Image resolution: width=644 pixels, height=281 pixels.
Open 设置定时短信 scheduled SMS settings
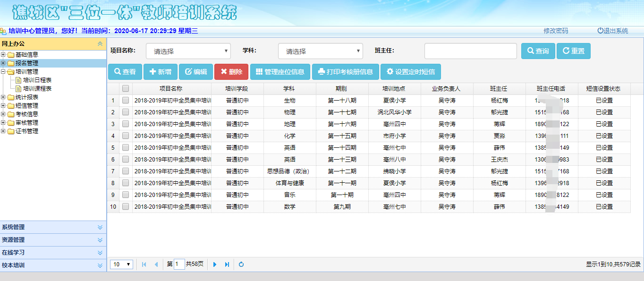coord(410,72)
